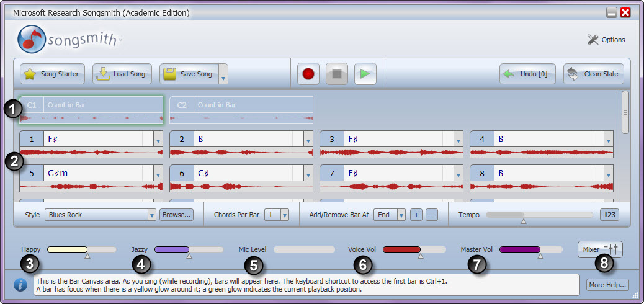Click the Save Song button
644x304 pixels.
(189, 74)
